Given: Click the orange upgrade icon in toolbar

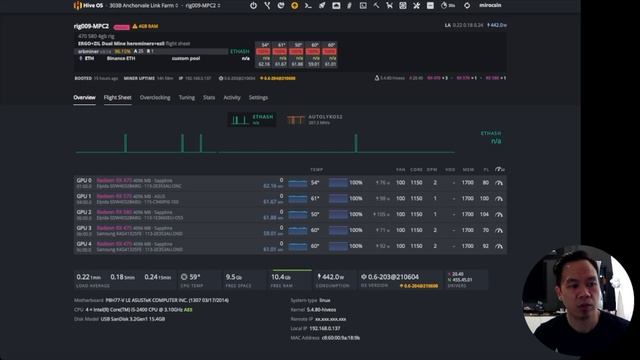Looking at the screenshot, I should point(295,6).
